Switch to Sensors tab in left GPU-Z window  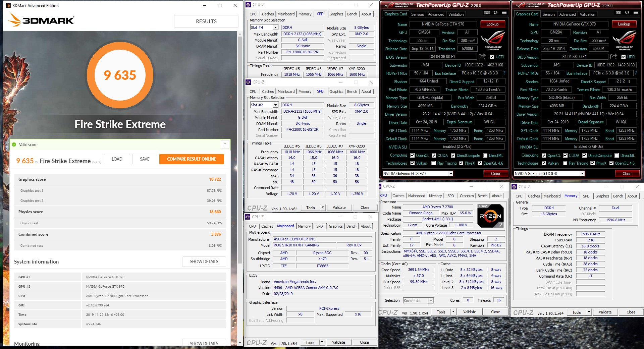[x=417, y=14]
